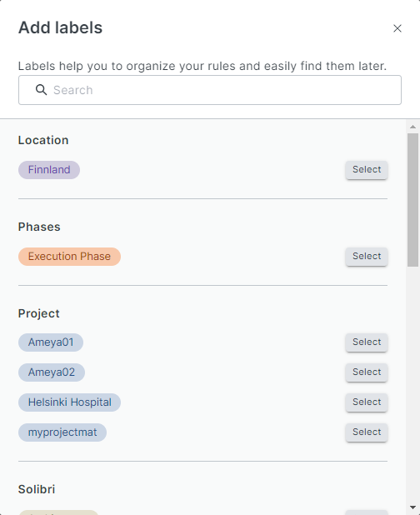The height and width of the screenshot is (515, 420).
Task: Close the Add labels dialog
Action: coord(397,28)
